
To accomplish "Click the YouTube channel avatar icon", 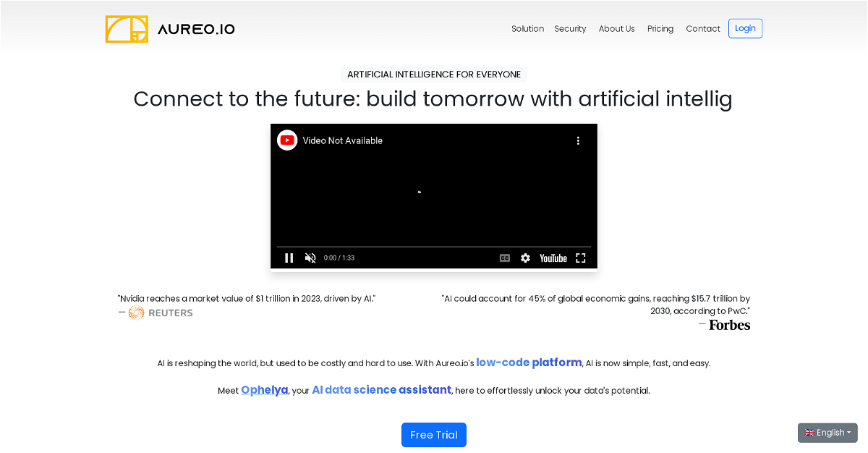I will 287,140.
